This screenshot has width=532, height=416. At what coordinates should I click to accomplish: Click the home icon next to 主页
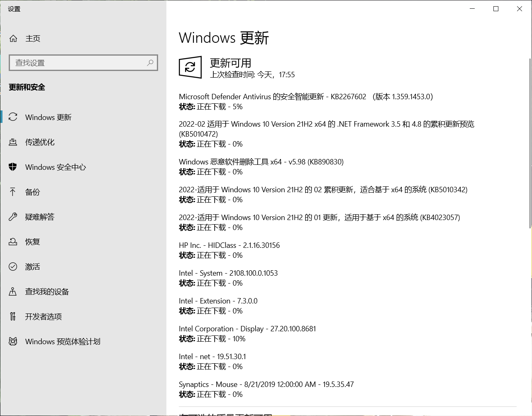(x=13, y=39)
